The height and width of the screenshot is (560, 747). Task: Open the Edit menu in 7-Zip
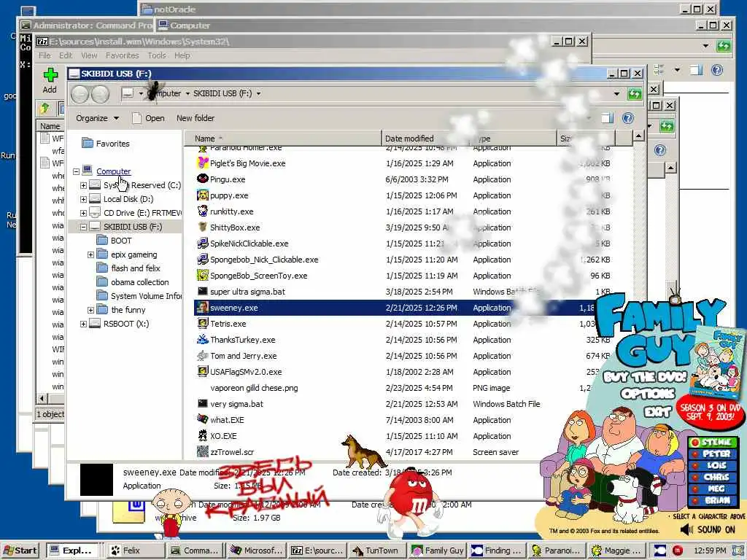coord(66,55)
